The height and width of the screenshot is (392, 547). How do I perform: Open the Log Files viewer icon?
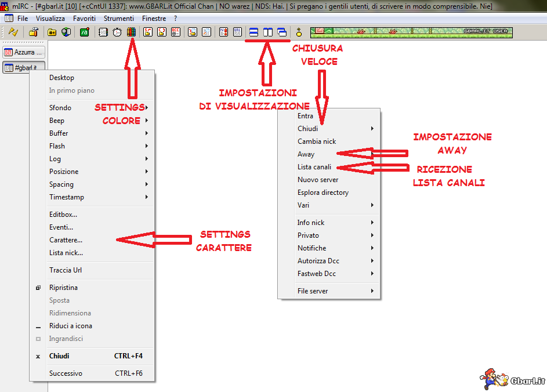(x=207, y=32)
